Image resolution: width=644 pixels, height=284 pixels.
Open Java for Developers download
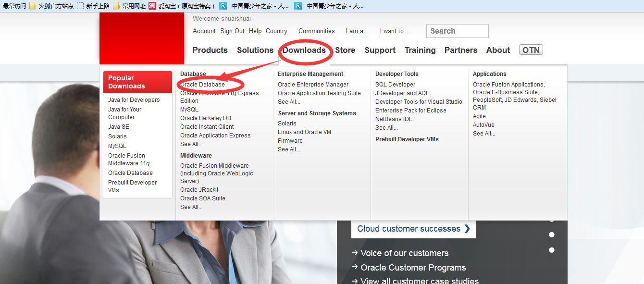coord(134,100)
